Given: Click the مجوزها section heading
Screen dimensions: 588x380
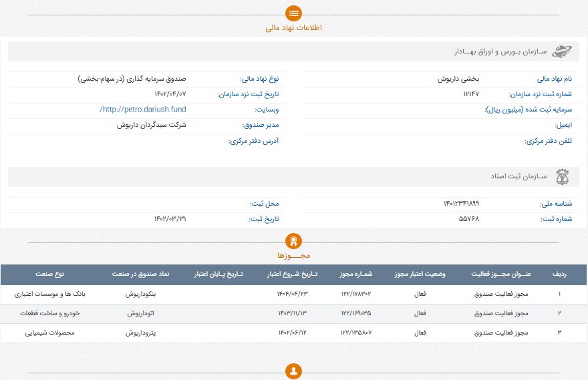Looking at the screenshot, I should point(293,256).
